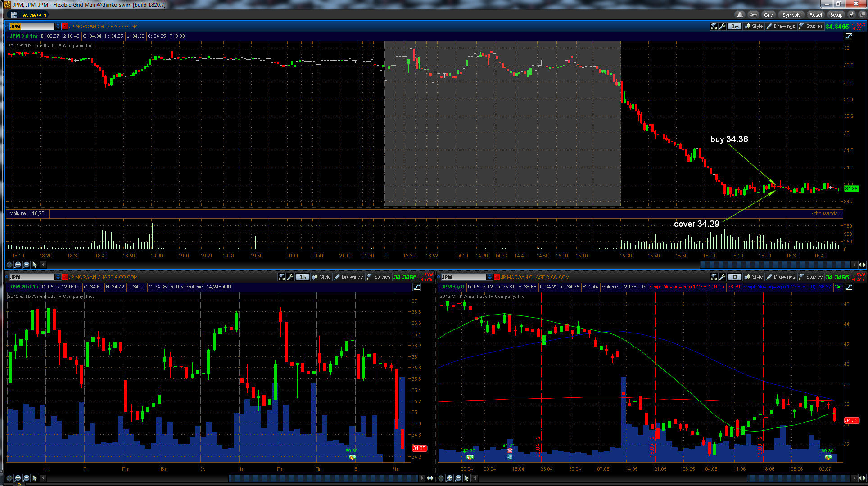The image size is (868, 486).
Task: Open 1h timeframe selector bottom-left chart
Action: [303, 277]
